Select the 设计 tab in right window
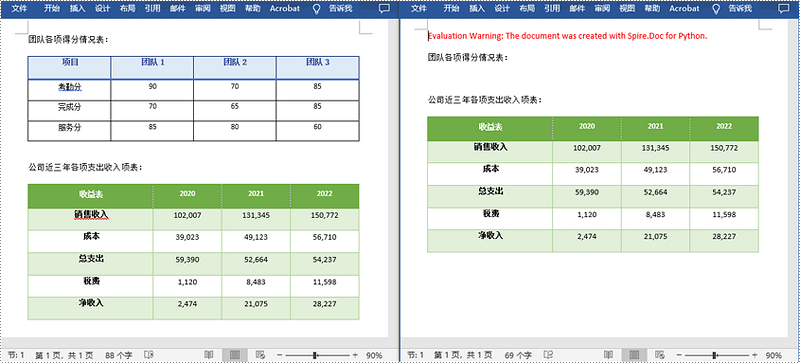Viewport: 800px width, 363px height. (503, 8)
